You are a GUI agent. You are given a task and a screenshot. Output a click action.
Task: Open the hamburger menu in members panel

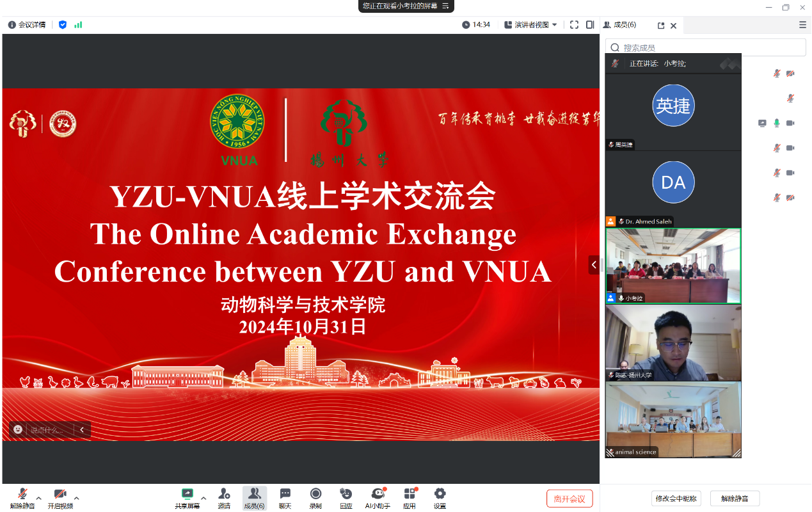point(802,25)
